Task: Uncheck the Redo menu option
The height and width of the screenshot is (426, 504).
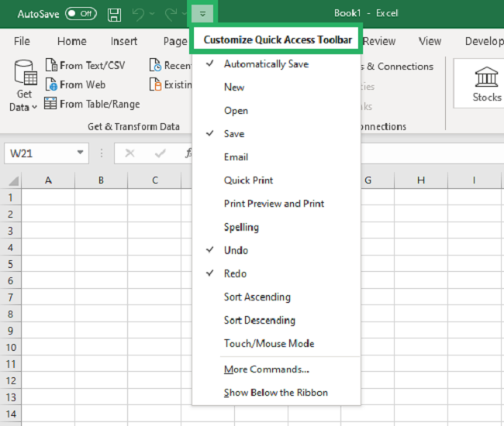Action: [235, 273]
